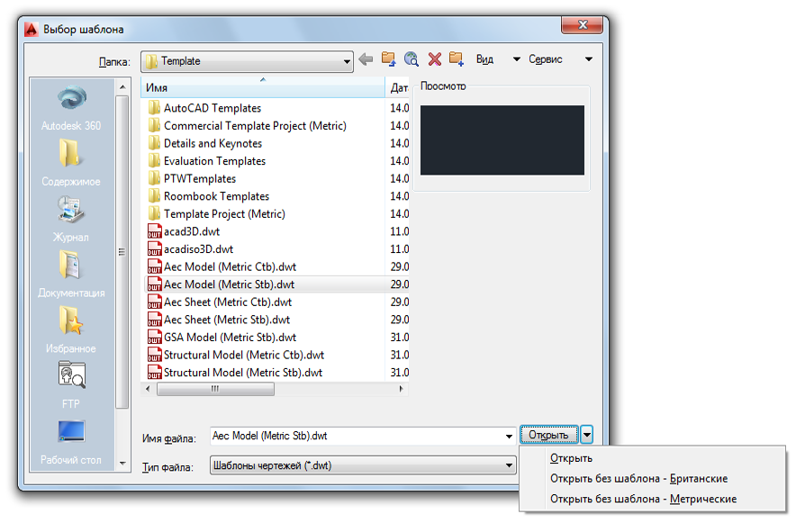Open the Сервис tools dropdown menu

coord(561,59)
